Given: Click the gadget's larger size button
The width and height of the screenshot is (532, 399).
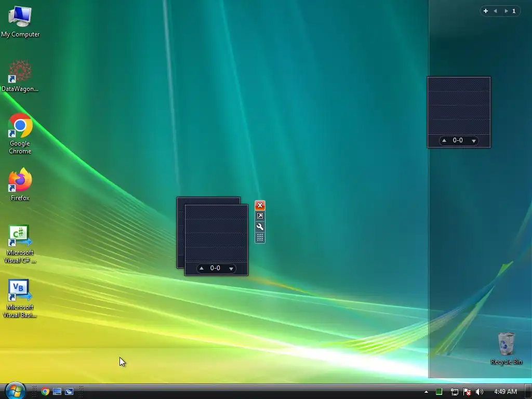Looking at the screenshot, I should tap(260, 216).
